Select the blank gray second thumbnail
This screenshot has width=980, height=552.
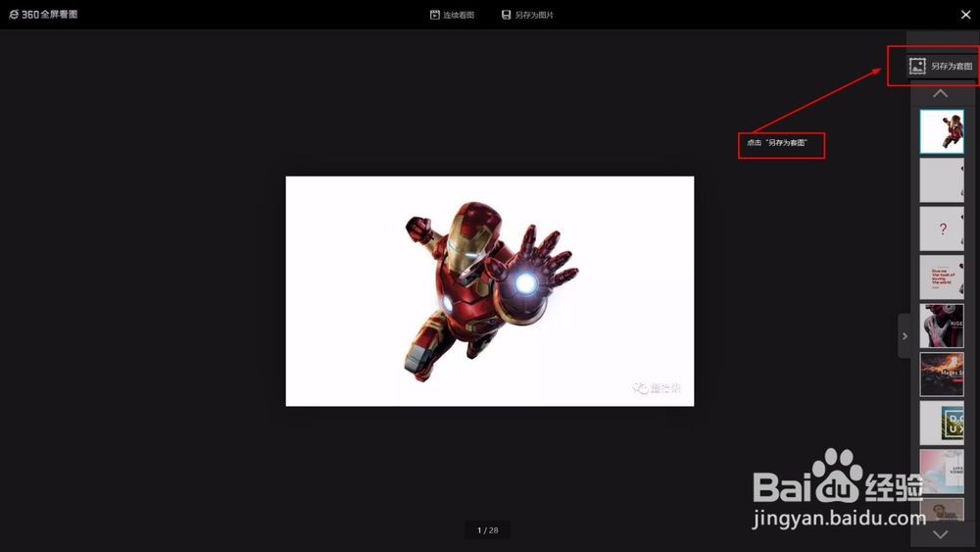point(941,180)
